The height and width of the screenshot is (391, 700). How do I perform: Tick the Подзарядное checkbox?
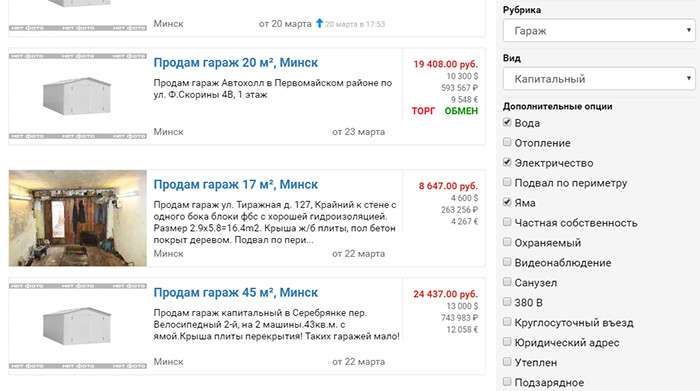coord(507,382)
